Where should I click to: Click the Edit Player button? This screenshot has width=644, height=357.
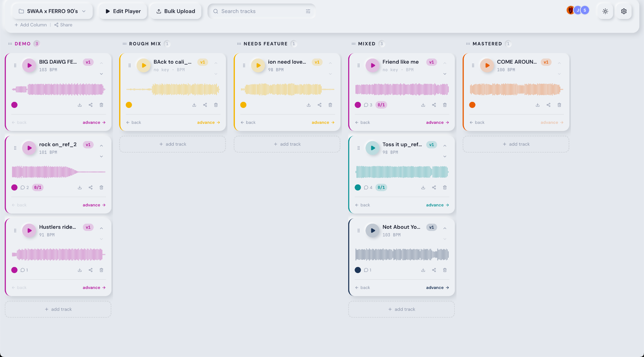coord(123,11)
